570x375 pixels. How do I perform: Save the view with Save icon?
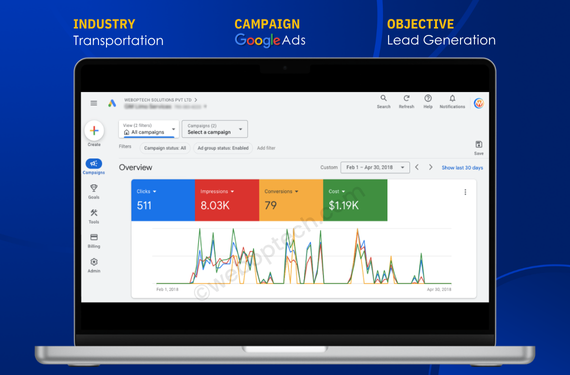479,148
